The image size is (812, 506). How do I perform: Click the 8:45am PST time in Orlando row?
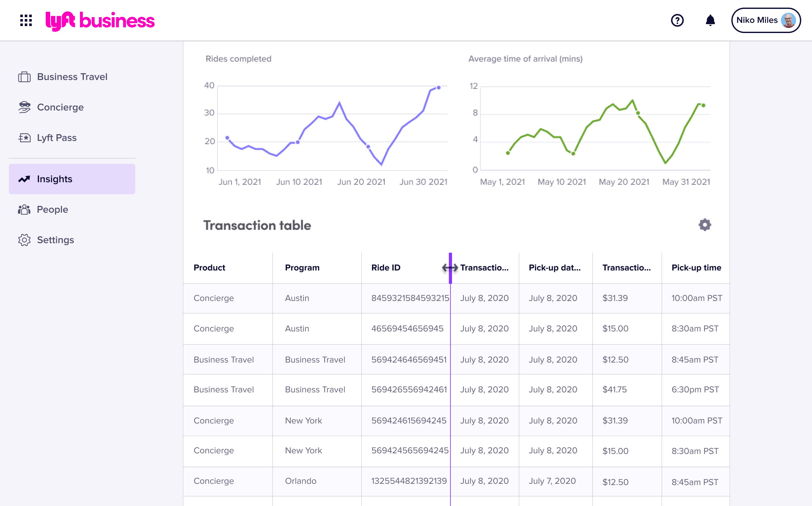coord(695,482)
